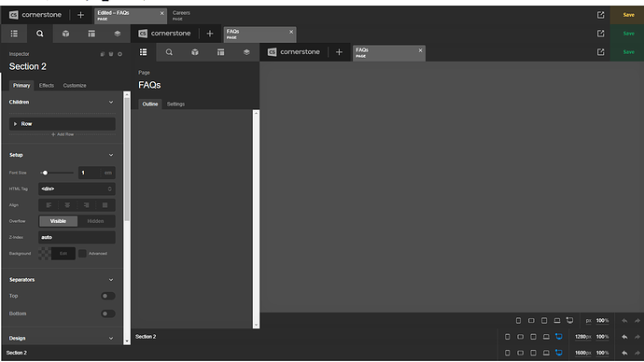Viewport: 644px width, 362px height.
Task: Toggle the Top separator switch
Action: click(108, 296)
